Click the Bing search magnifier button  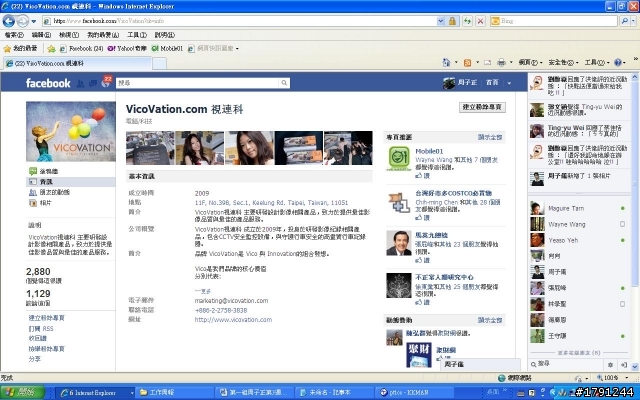tap(624, 21)
